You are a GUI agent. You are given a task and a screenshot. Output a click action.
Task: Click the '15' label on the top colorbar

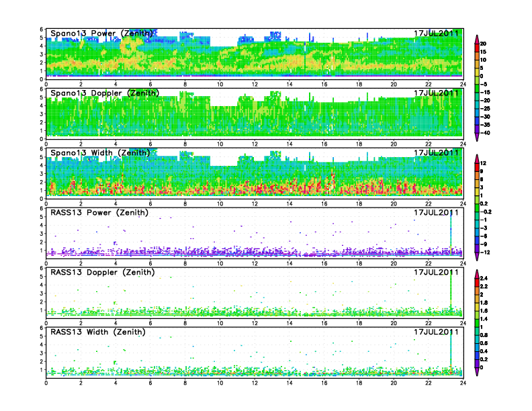pos(483,52)
